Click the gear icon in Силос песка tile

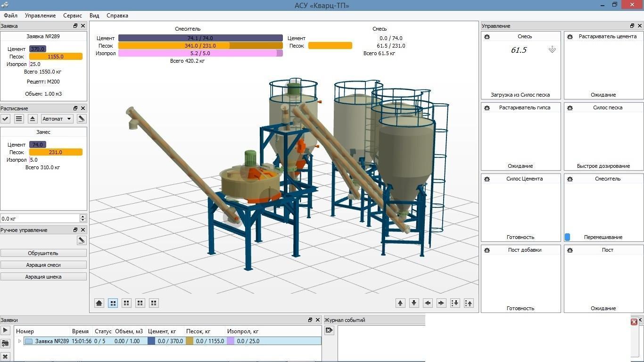pyautogui.click(x=570, y=108)
